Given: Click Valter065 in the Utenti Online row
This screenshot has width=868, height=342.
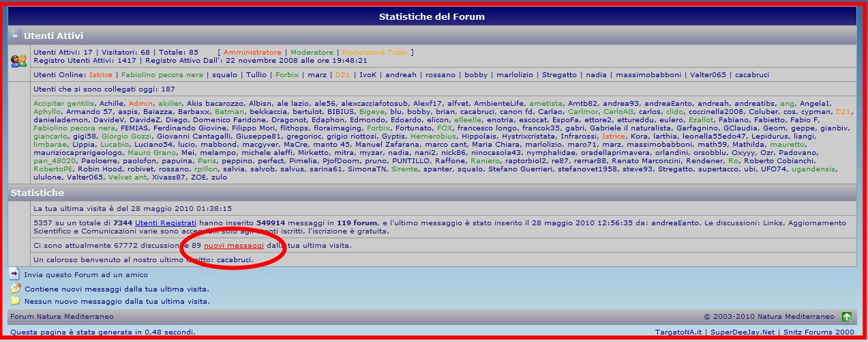Looking at the screenshot, I should [709, 74].
